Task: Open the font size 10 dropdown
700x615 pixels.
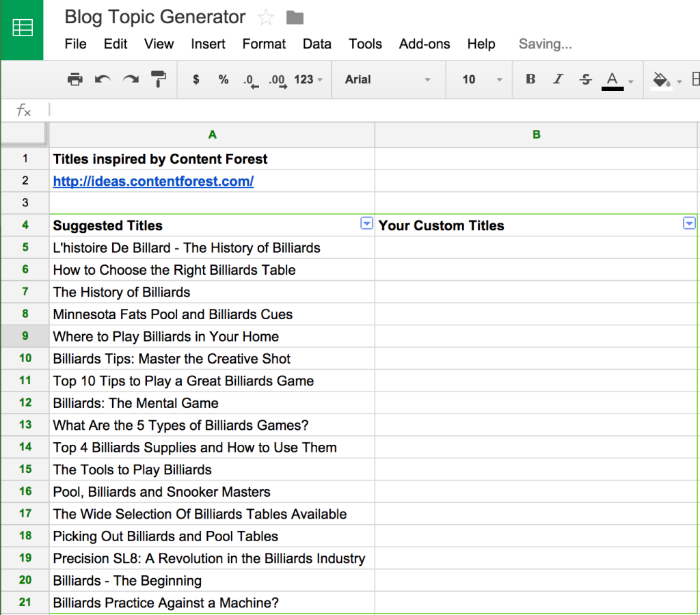Action: (x=481, y=79)
